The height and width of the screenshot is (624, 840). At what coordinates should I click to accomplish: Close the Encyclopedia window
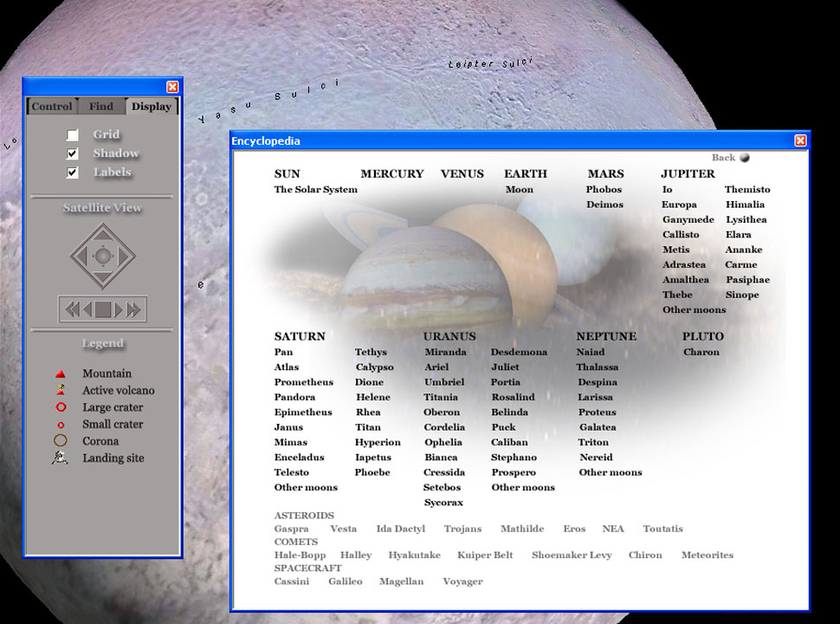(800, 140)
